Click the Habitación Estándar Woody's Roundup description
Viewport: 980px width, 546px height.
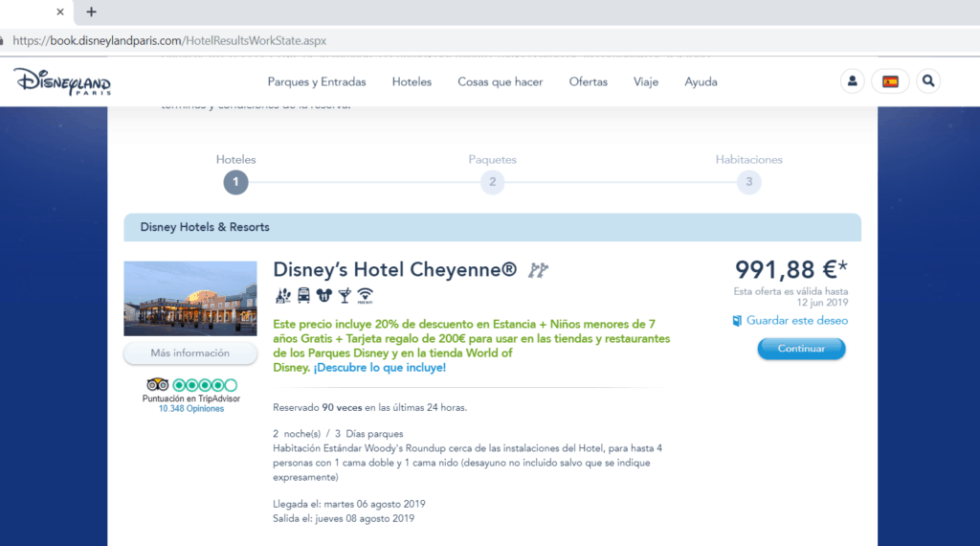click(467, 463)
